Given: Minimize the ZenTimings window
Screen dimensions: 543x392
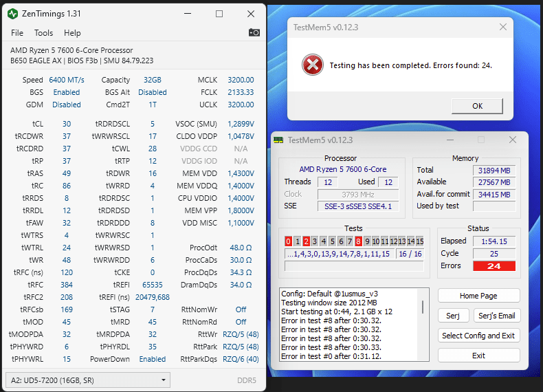Looking at the screenshot, I should tap(188, 14).
